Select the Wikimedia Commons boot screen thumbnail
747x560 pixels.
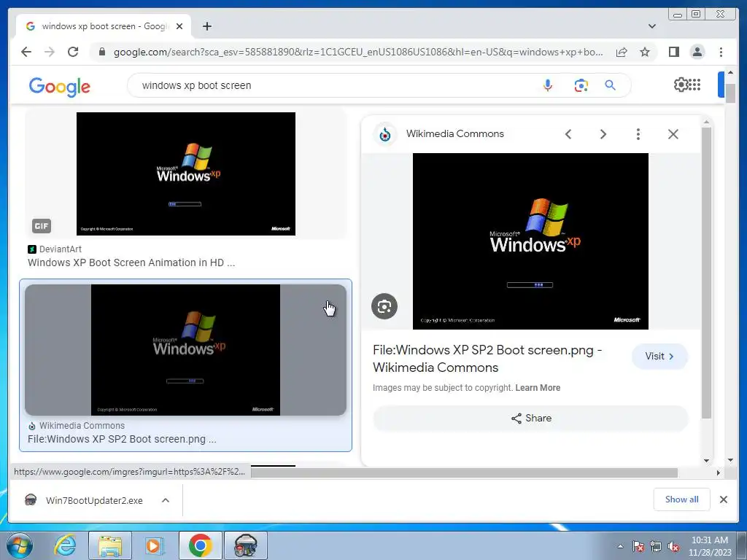186,350
